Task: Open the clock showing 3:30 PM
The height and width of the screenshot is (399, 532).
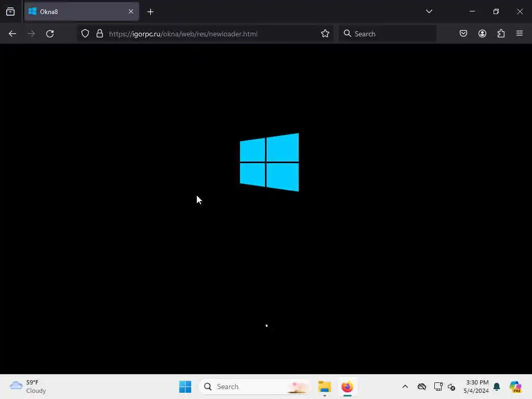Action: pos(476,387)
